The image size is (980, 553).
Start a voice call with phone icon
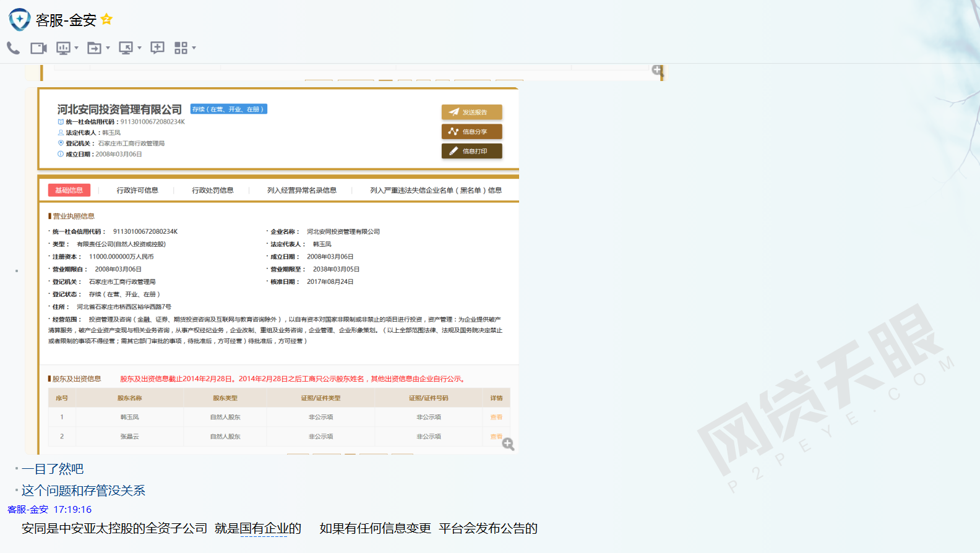(x=13, y=48)
